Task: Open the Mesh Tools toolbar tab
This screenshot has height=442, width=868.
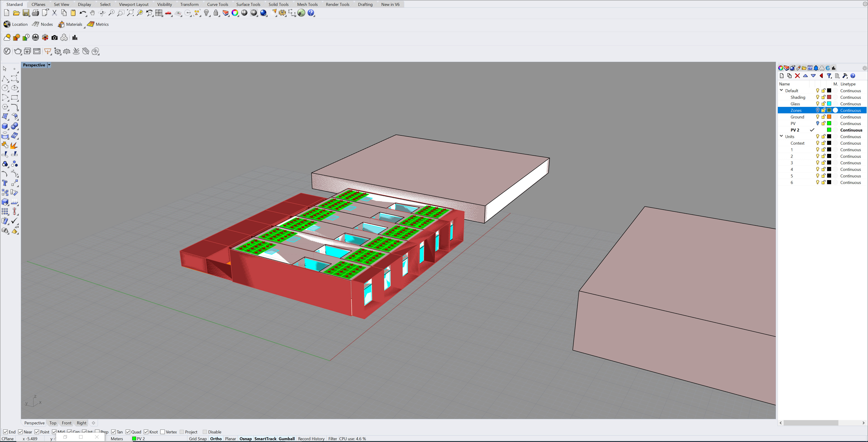Action: 307,4
